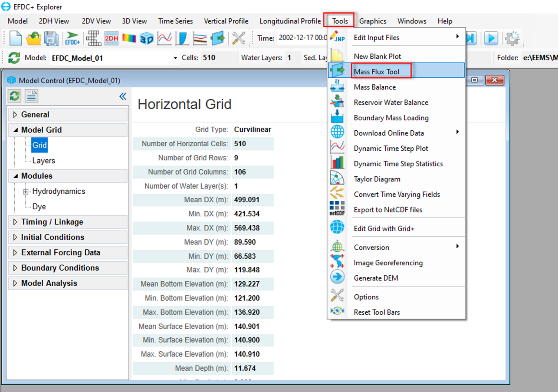Open the Export to NetCDF files tool
Image resolution: width=558 pixels, height=392 pixels.
click(388, 210)
